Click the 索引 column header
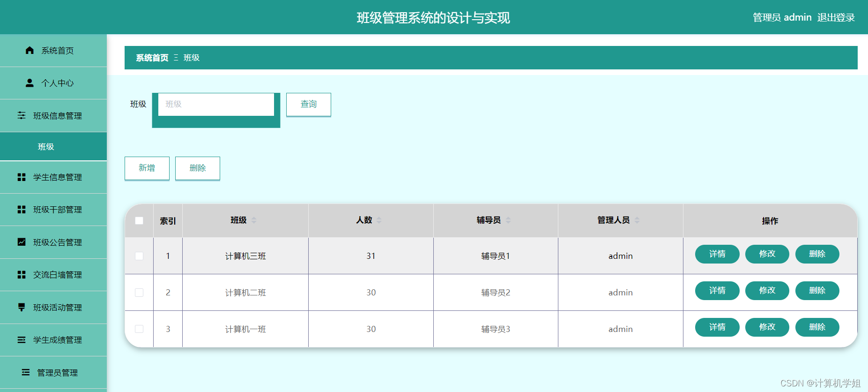 tap(168, 221)
